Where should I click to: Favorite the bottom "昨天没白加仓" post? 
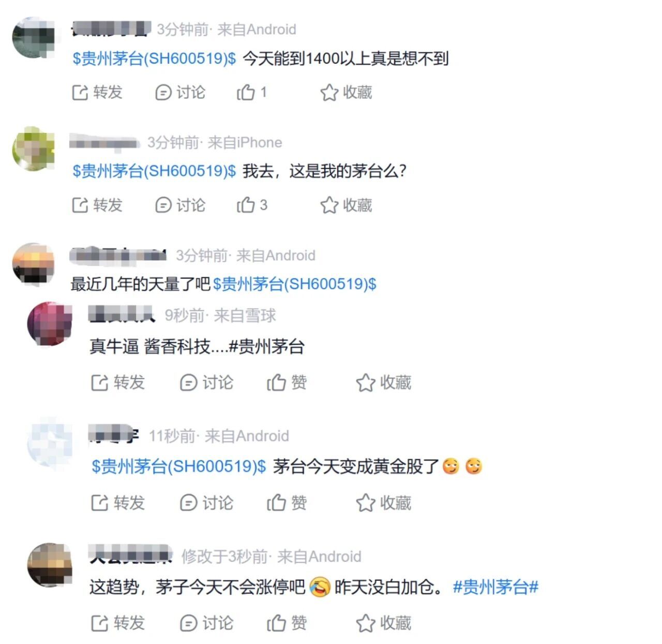coord(383,623)
